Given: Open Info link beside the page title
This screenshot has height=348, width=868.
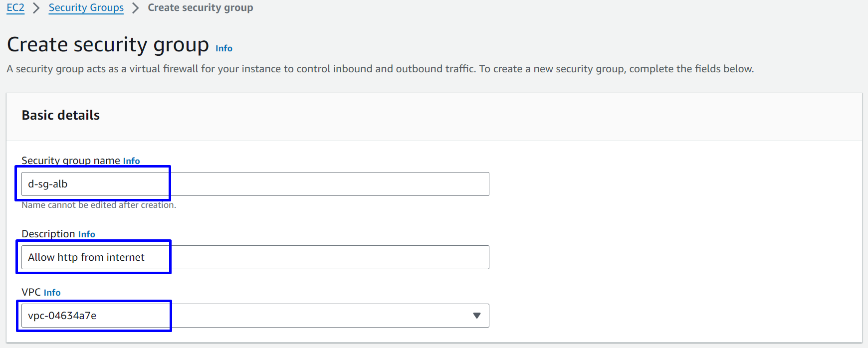Looking at the screenshot, I should [224, 48].
